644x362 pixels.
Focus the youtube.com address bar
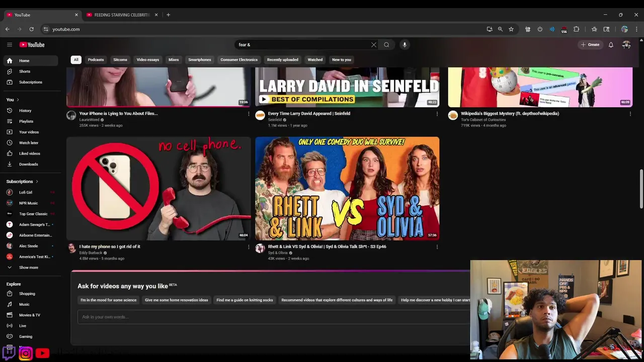(x=262, y=29)
